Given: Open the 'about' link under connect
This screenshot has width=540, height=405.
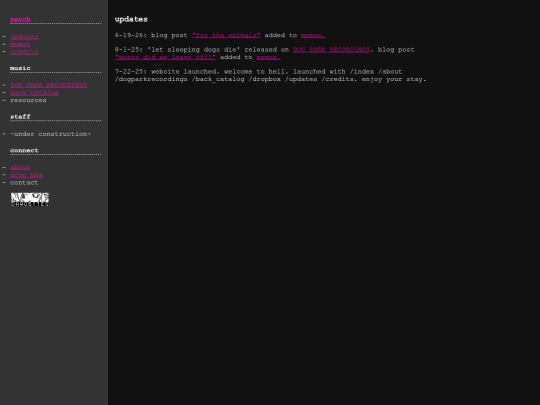Looking at the screenshot, I should click(20, 167).
